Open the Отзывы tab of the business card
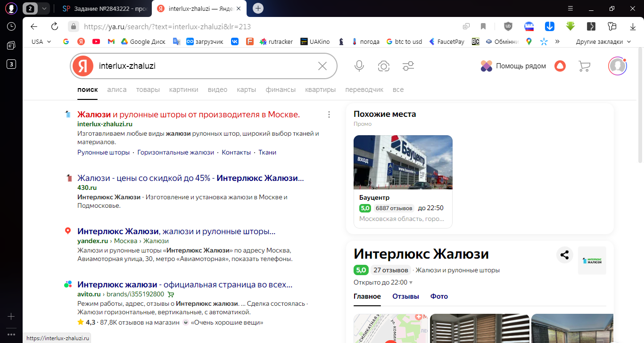 click(x=405, y=296)
